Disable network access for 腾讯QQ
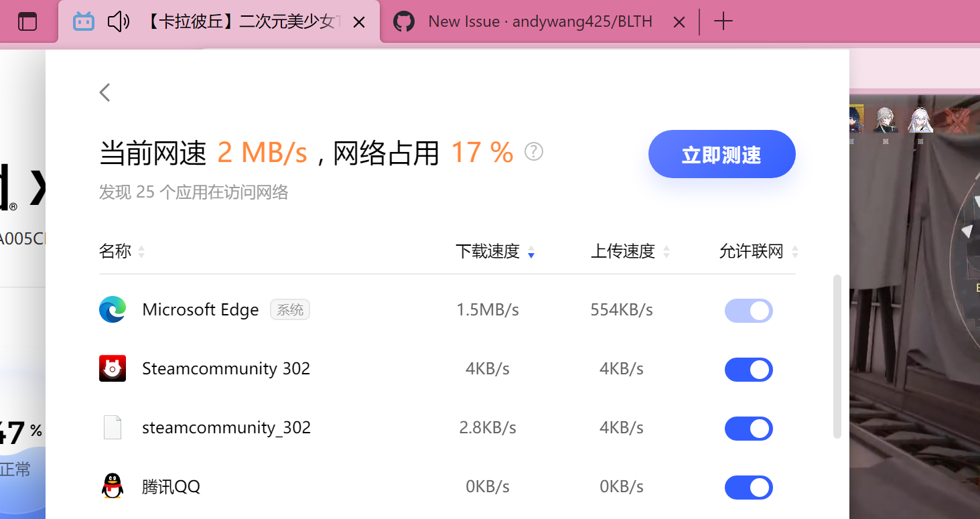 click(x=749, y=488)
